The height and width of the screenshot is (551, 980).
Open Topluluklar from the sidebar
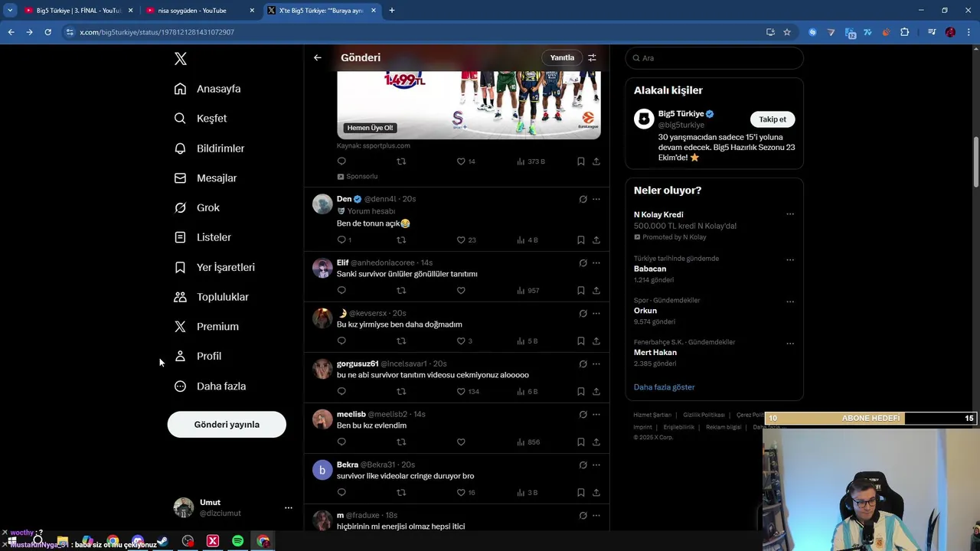pos(211,297)
